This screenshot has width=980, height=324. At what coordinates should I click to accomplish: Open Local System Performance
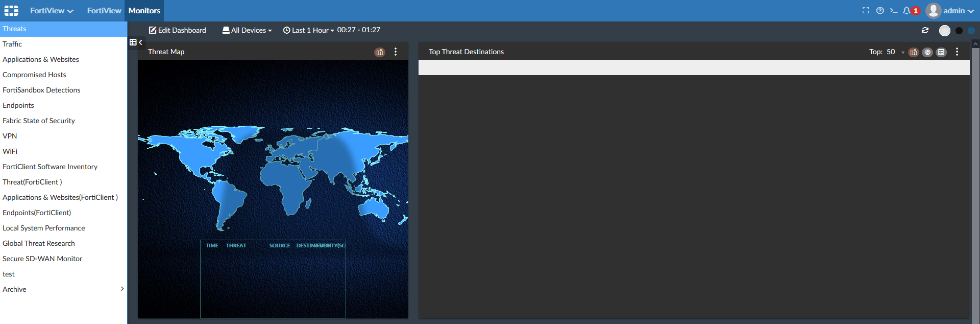pos(63,228)
